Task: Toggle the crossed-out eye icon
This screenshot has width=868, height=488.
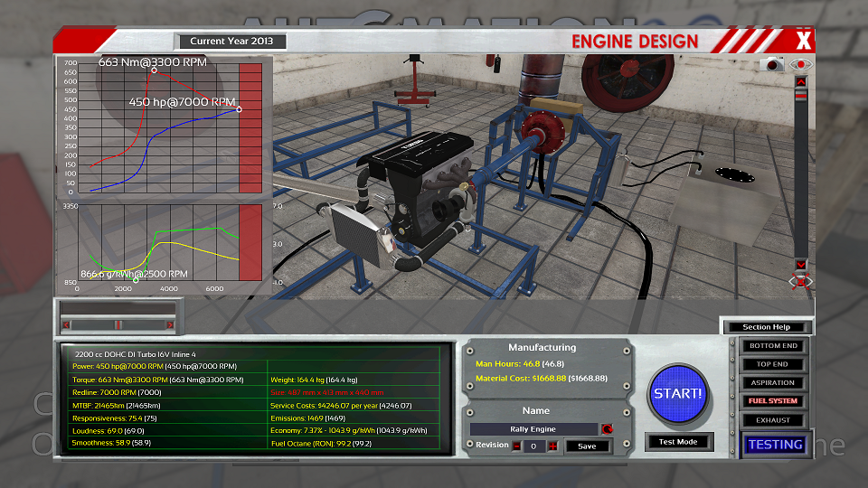Action: [800, 282]
